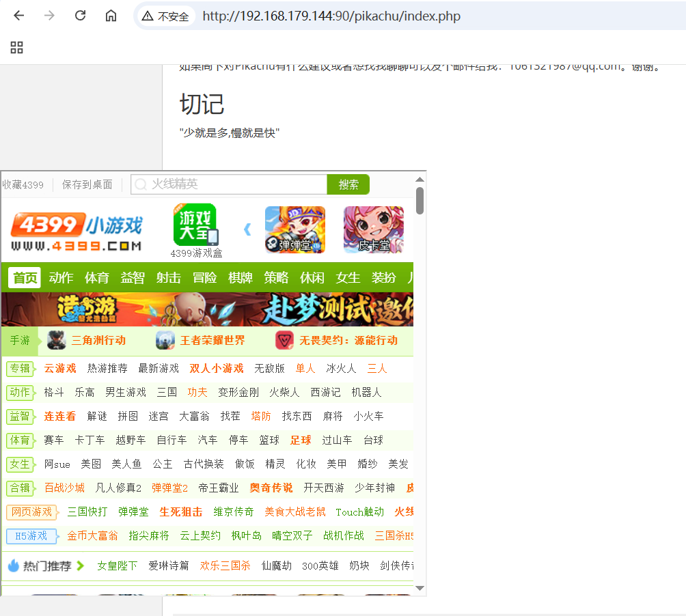The height and width of the screenshot is (616, 686).
Task: Click the embedded frame scrollbar down arrow
Action: pos(420,588)
